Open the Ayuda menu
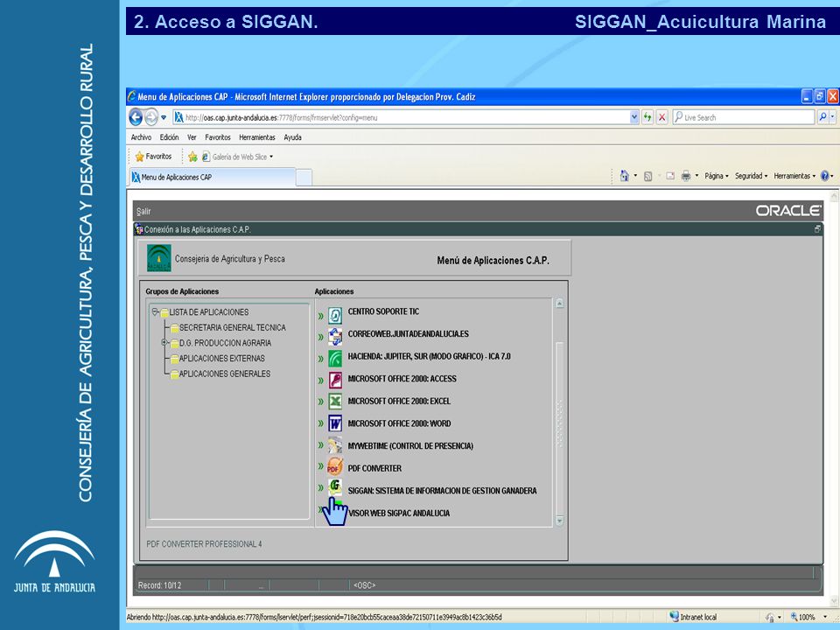Image resolution: width=840 pixels, height=630 pixels. click(292, 137)
